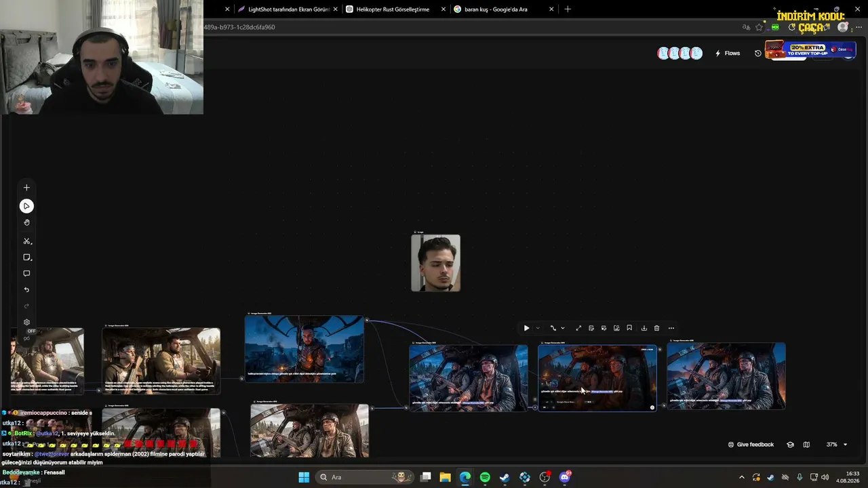Screen dimensions: 868x488
Task: Click the connection curve icon in node toolbar
Action: (x=553, y=328)
